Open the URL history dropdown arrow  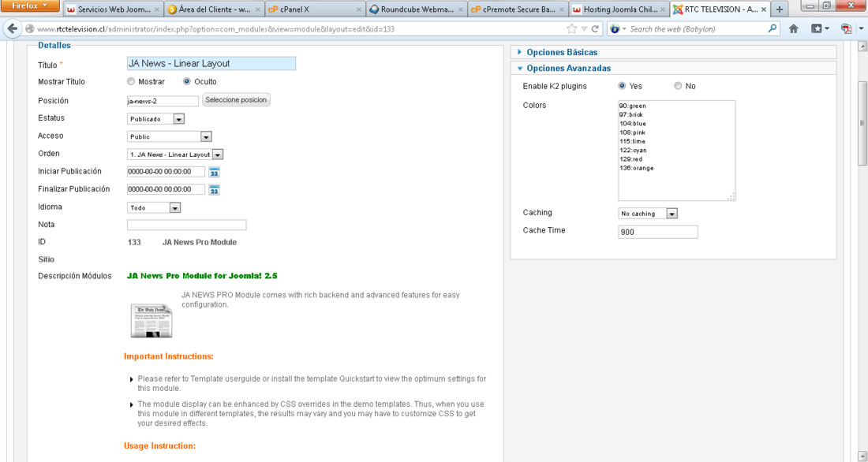coord(584,28)
